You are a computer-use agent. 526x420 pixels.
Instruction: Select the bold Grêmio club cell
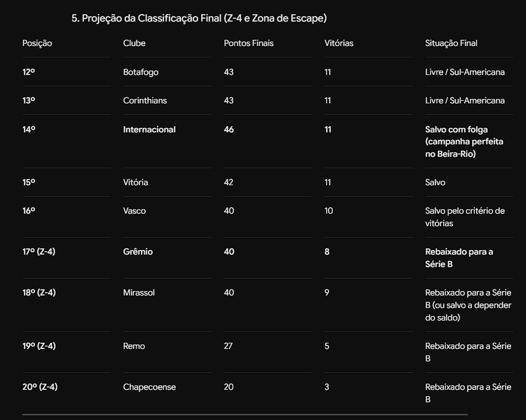click(138, 252)
